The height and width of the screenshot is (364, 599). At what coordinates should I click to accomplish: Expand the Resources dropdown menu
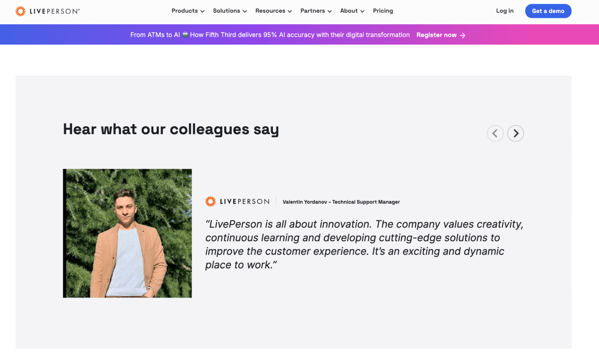tap(273, 11)
